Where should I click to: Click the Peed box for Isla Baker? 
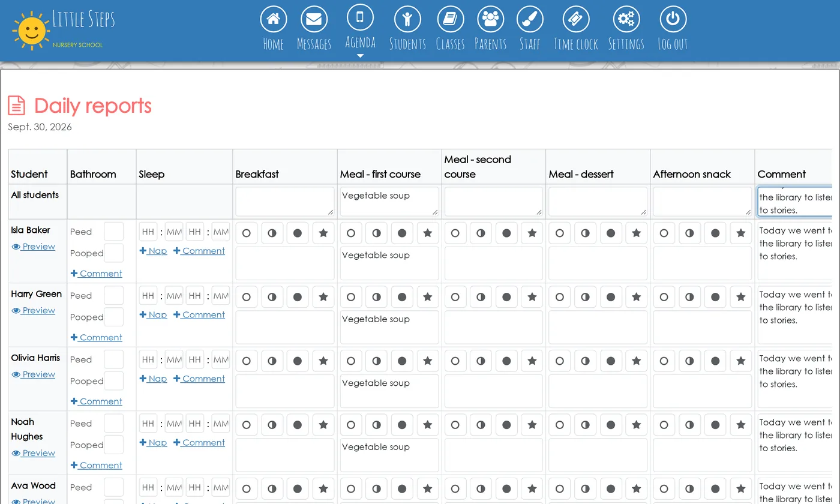pyautogui.click(x=113, y=232)
